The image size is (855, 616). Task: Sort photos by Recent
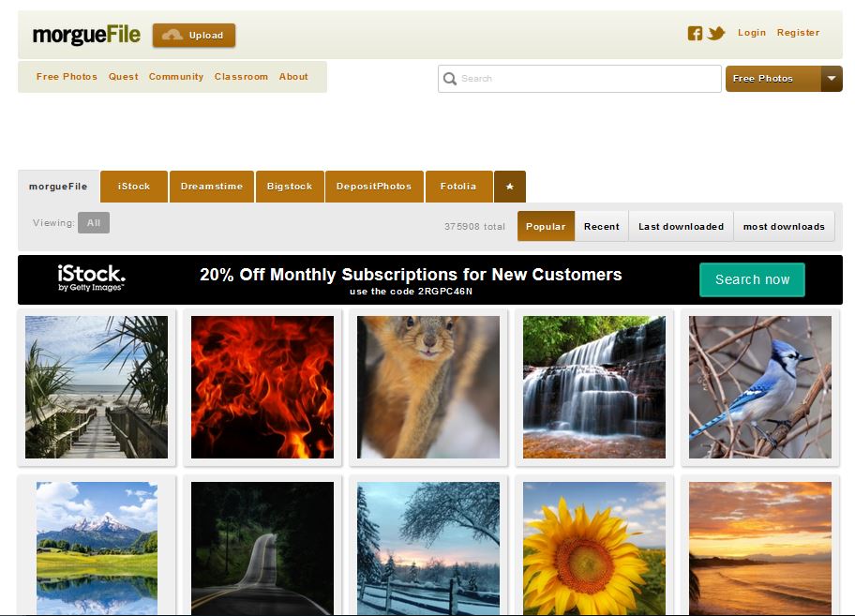(601, 226)
